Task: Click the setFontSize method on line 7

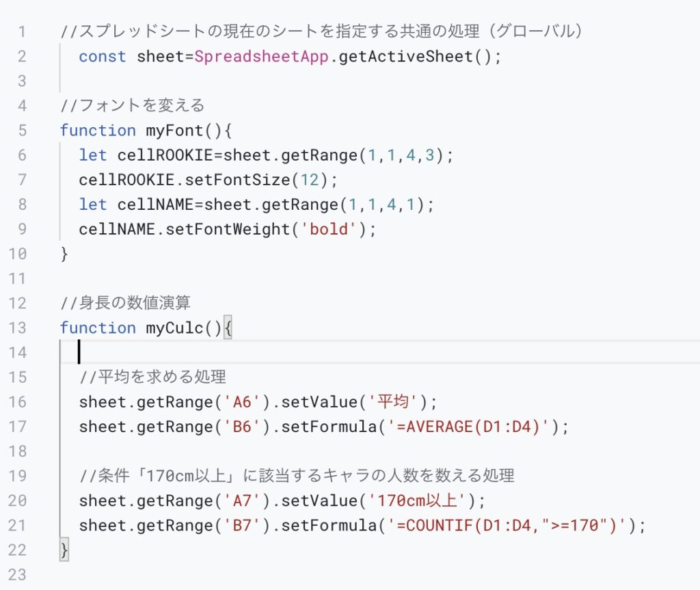Action: pyautogui.click(x=237, y=180)
